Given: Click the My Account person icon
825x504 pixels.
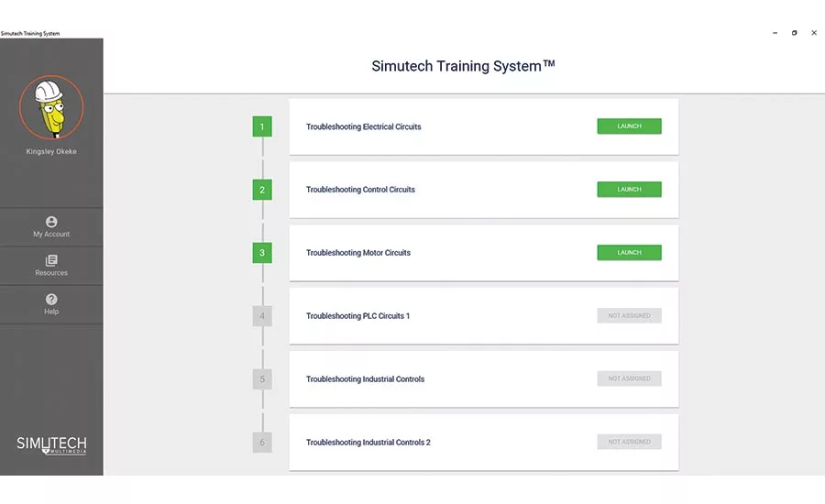Looking at the screenshot, I should (51, 222).
